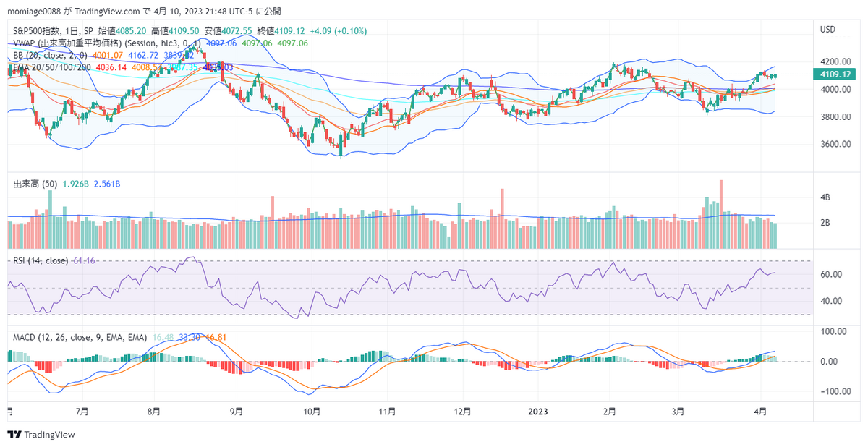Image resolution: width=868 pixels, height=447 pixels.
Task: Click the RSI axis label 60.00
Action: coord(831,275)
